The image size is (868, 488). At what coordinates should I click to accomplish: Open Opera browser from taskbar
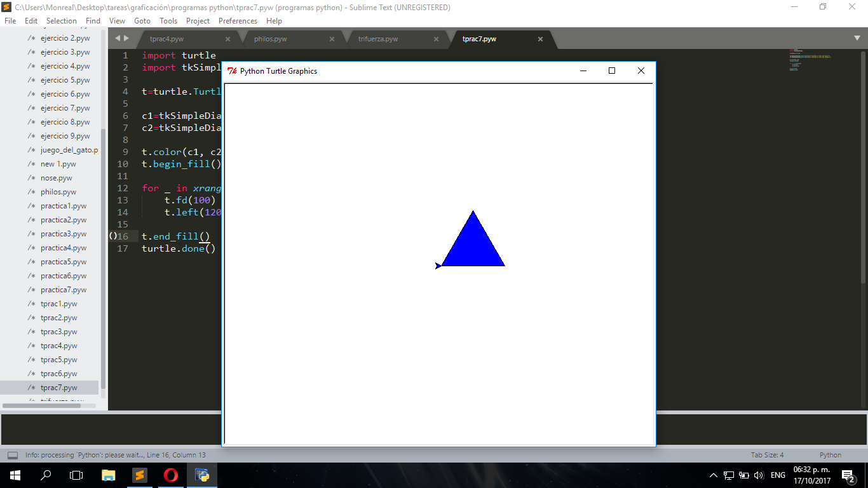pos(170,475)
